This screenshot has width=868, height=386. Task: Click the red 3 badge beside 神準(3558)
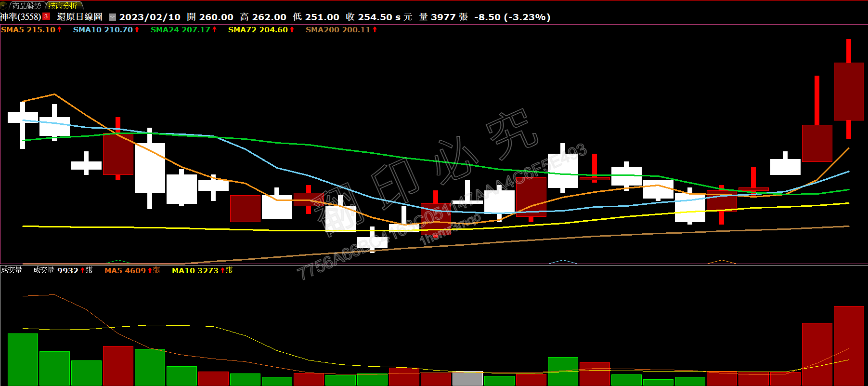pyautogui.click(x=46, y=16)
